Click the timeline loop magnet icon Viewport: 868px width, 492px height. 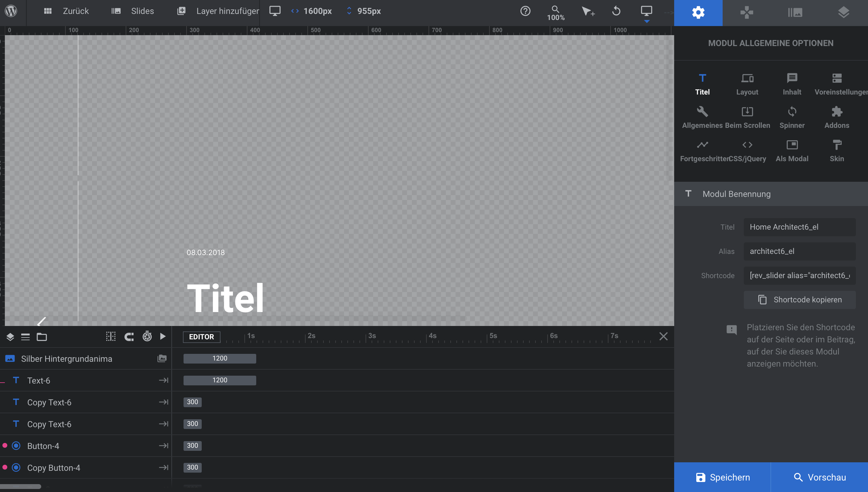click(129, 337)
